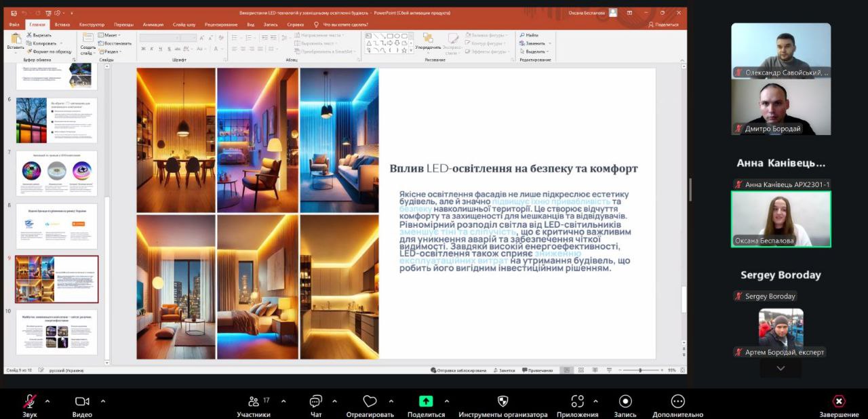Open the Участники participants panel
Screen dimensions: 868x419
pos(253,401)
